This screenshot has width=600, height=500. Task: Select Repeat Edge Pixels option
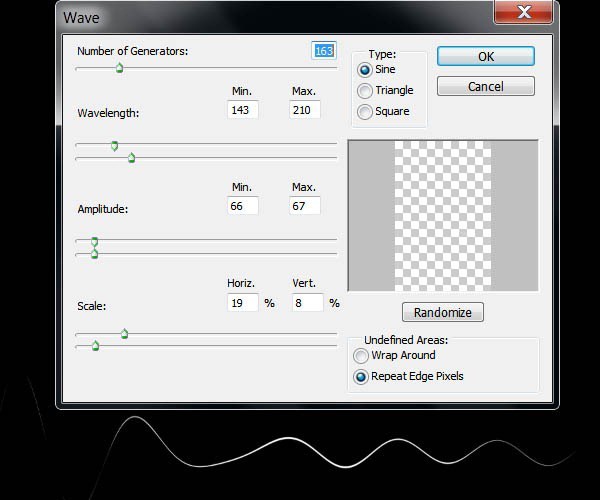pyautogui.click(x=361, y=377)
